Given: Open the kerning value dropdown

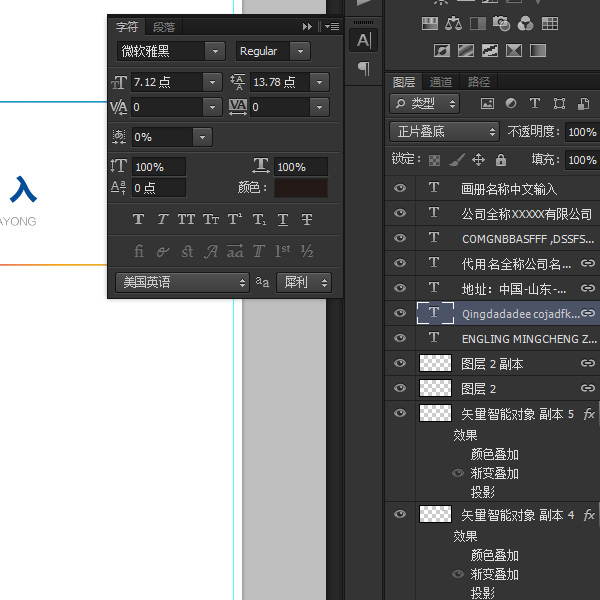Looking at the screenshot, I should click(x=212, y=107).
